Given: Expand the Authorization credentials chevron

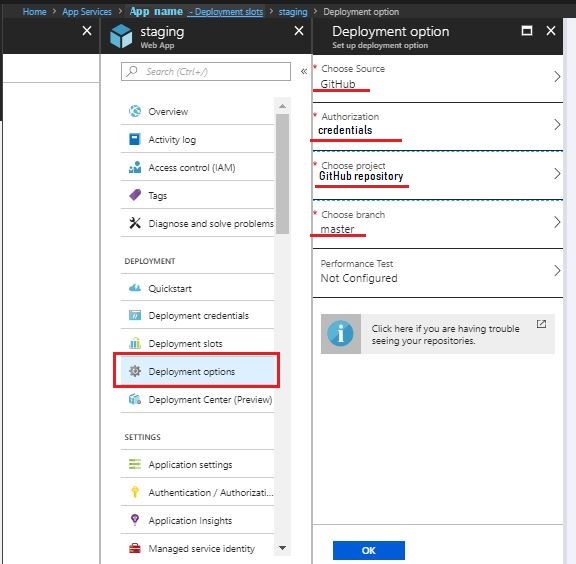Looking at the screenshot, I should 557,125.
